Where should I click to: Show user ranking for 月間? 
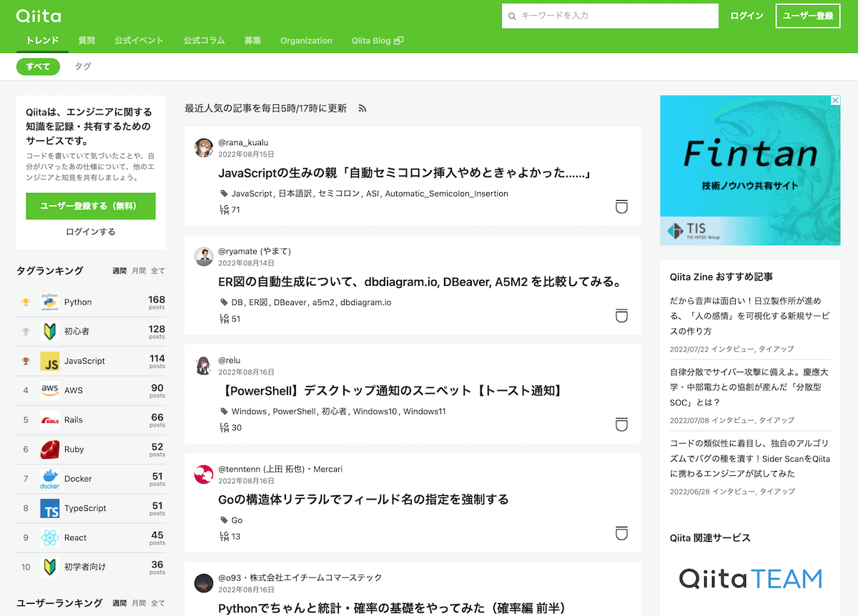(139, 603)
